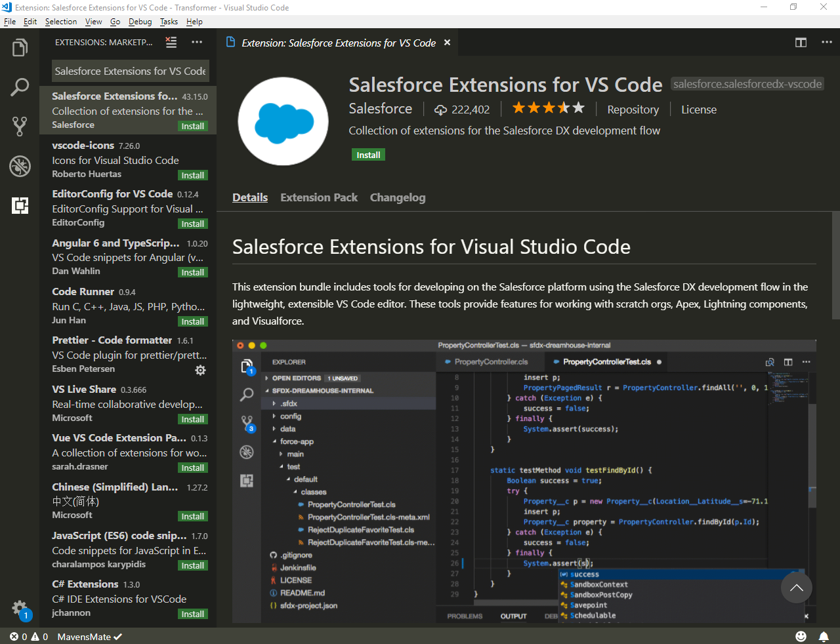Image resolution: width=840 pixels, height=644 pixels.
Task: Open editor more actions ellipsis menu
Action: (x=827, y=42)
